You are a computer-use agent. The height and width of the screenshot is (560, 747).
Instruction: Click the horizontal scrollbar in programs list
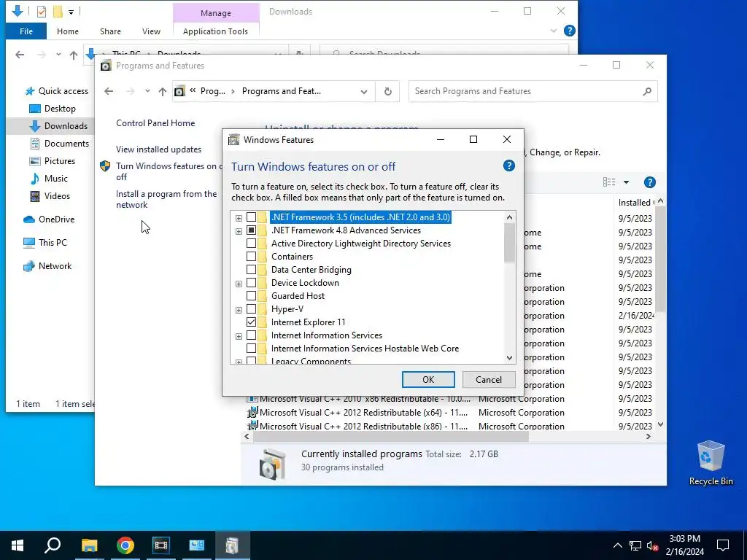[x=391, y=437]
